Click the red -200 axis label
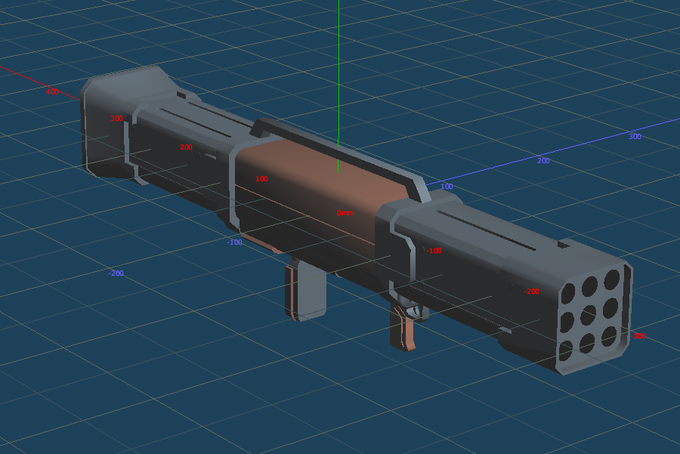The height and width of the screenshot is (454, 680). tap(531, 291)
